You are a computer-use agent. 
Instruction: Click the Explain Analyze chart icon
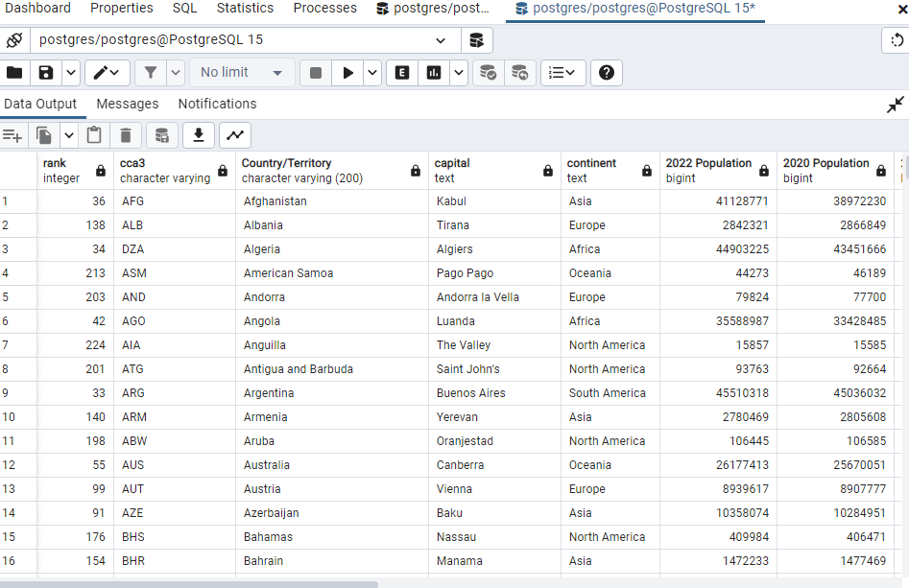pos(434,73)
